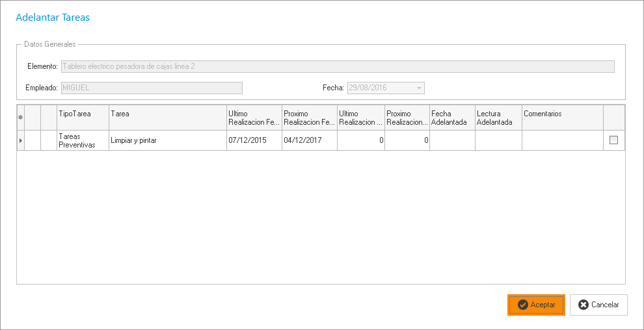Click the Fecha Adelantada column header

[451, 118]
